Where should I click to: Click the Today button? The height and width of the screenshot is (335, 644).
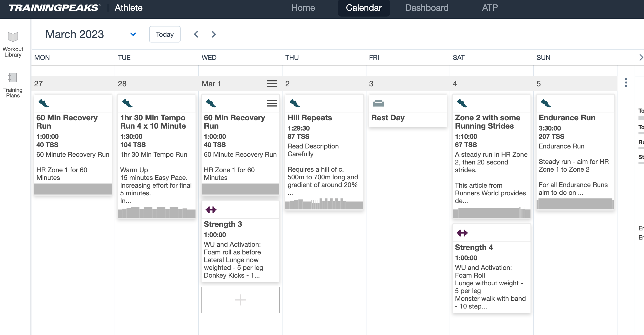[x=165, y=34]
